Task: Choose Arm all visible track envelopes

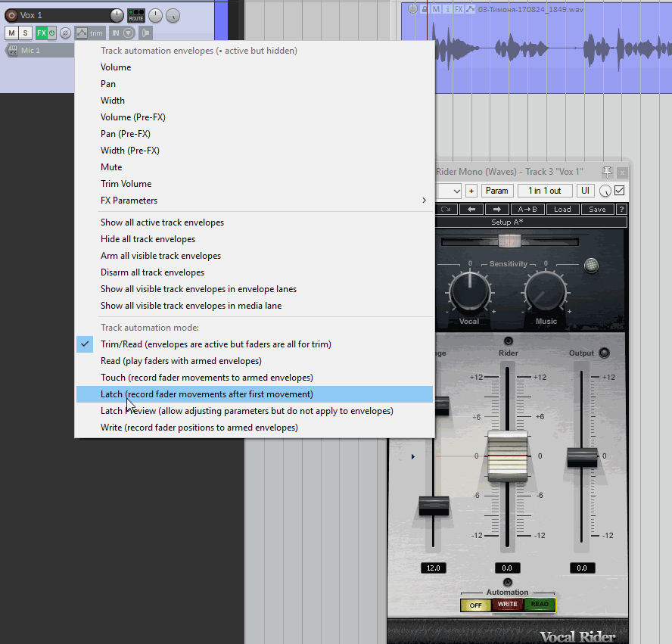Action: (x=254, y=256)
